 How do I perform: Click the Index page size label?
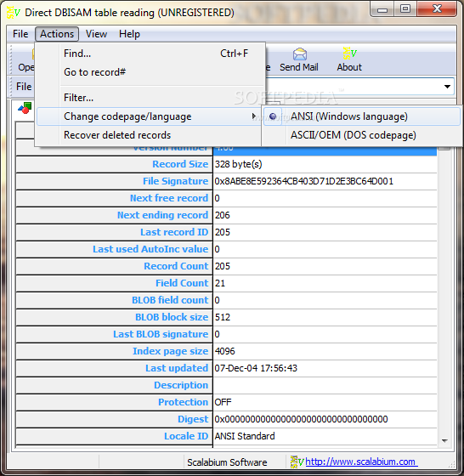[170, 351]
